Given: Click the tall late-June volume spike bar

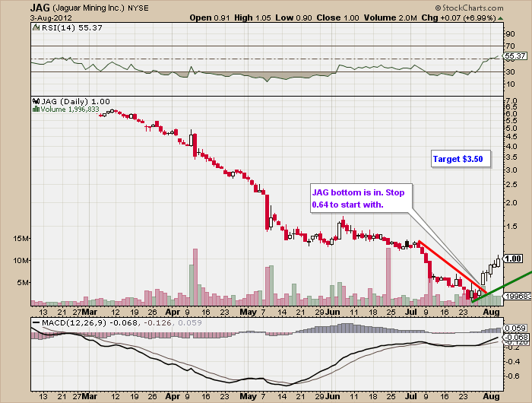Looking at the screenshot, I should [x=388, y=277].
